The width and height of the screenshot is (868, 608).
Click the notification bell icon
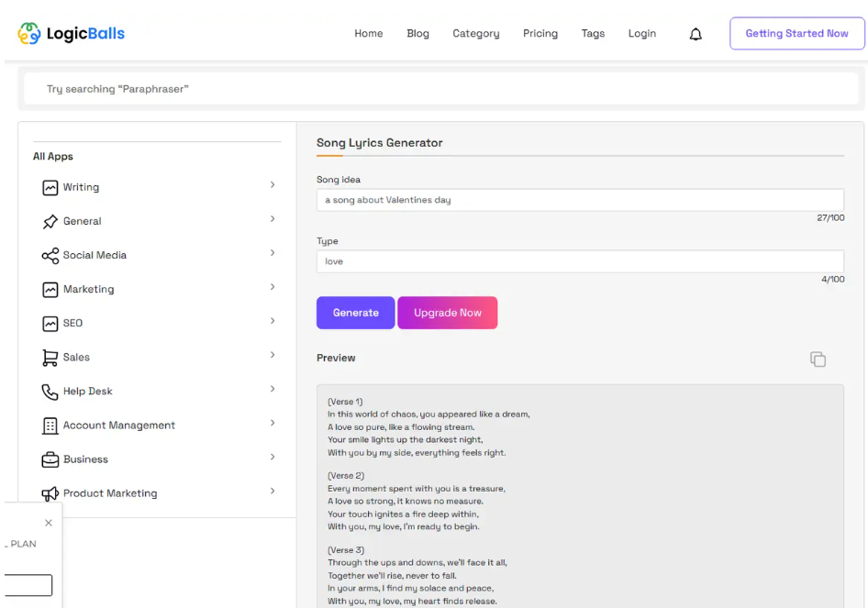[x=696, y=34]
